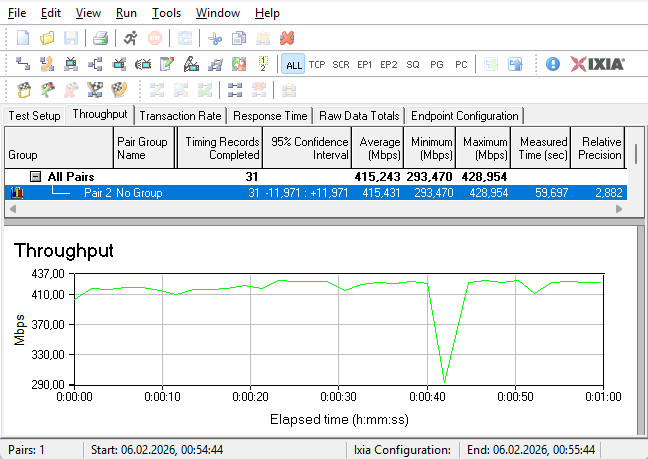The height and width of the screenshot is (459, 648).
Task: Click the New document icon
Action: tap(23, 38)
